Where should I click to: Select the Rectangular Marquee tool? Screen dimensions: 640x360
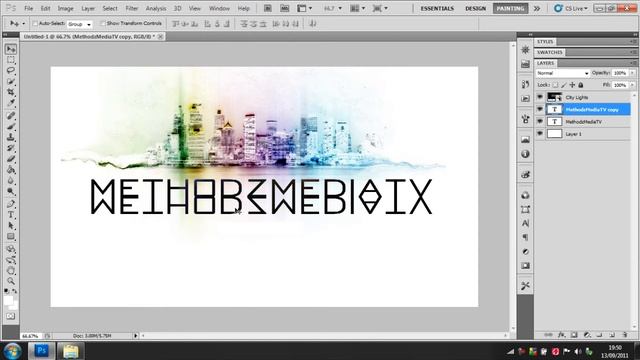pyautogui.click(x=11, y=60)
